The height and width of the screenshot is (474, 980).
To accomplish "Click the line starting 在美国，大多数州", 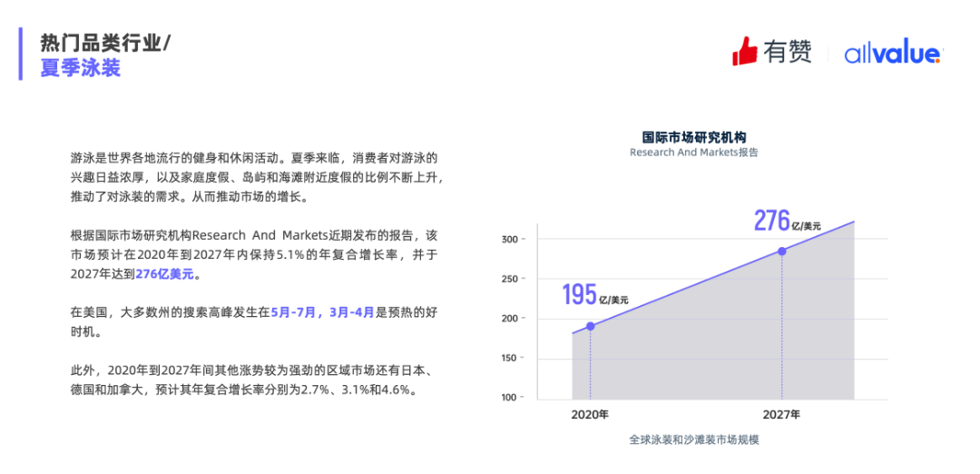I will click(253, 312).
